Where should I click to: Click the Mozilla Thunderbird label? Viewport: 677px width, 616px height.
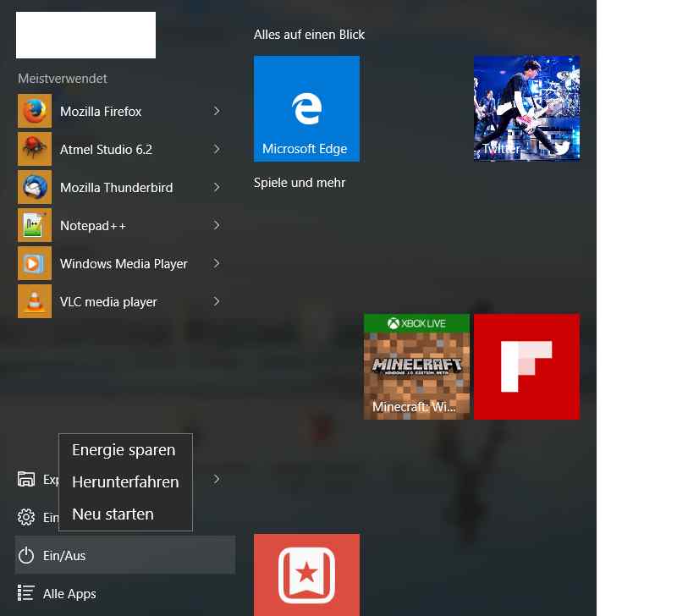point(117,188)
